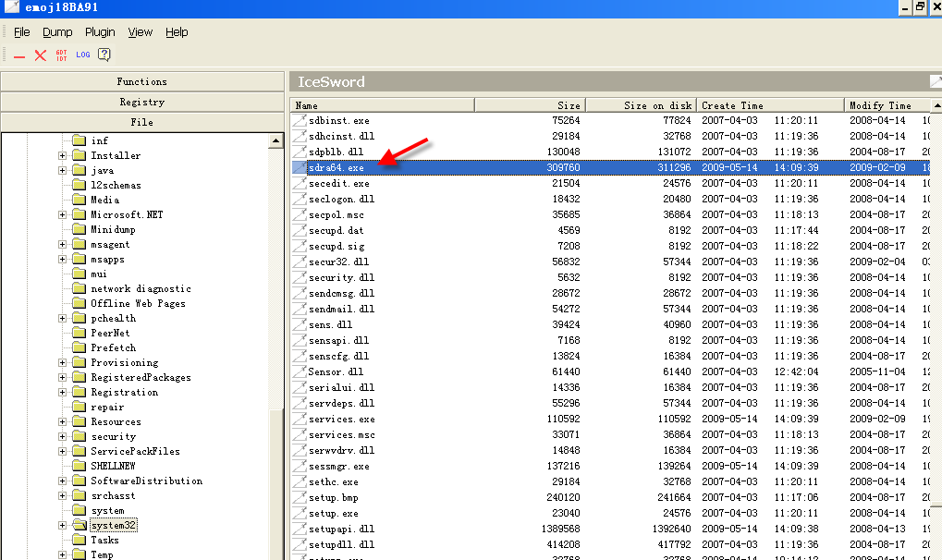
Task: Open the Dump menu
Action: 57,32
